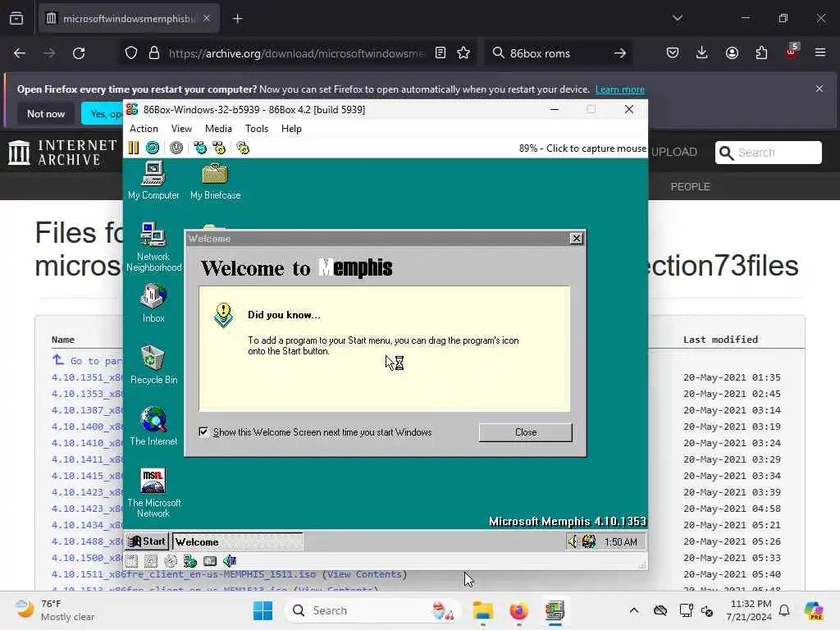Open Windows Start menu on taskbar
This screenshot has height=630, width=840.
[x=262, y=610]
